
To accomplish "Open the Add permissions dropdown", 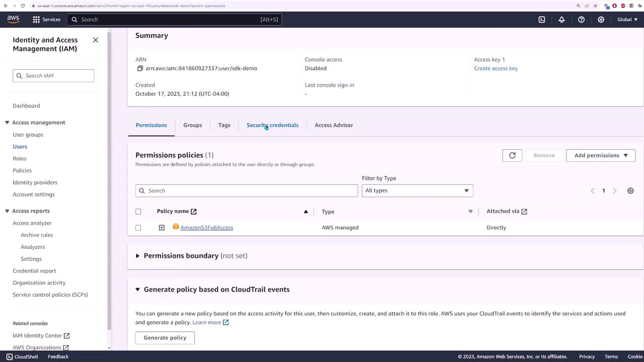I will pyautogui.click(x=601, y=155).
